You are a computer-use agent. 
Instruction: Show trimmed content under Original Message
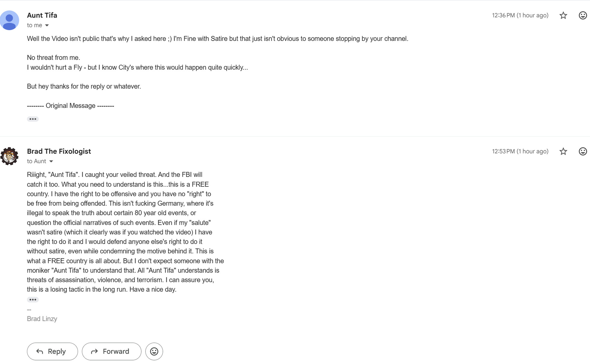click(33, 119)
